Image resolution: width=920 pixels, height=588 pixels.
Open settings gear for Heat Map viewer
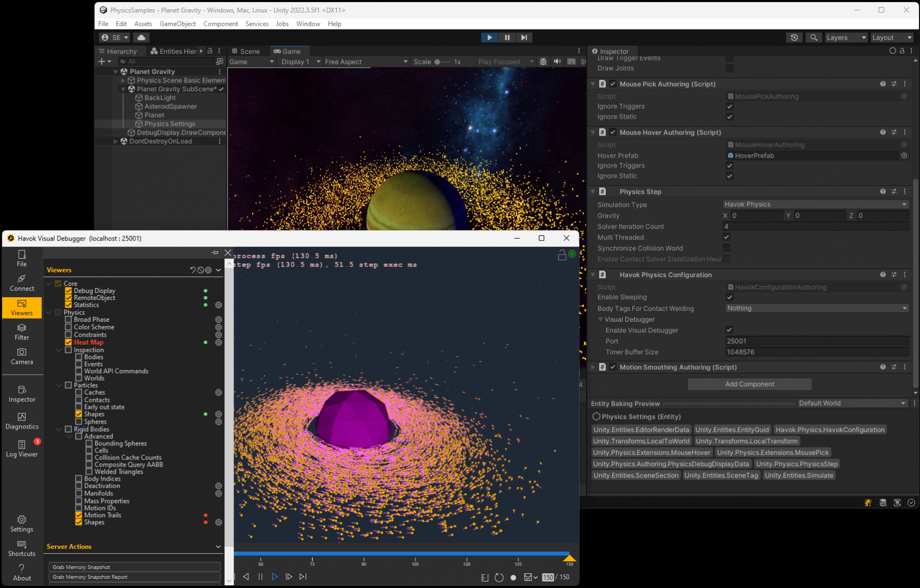(218, 342)
